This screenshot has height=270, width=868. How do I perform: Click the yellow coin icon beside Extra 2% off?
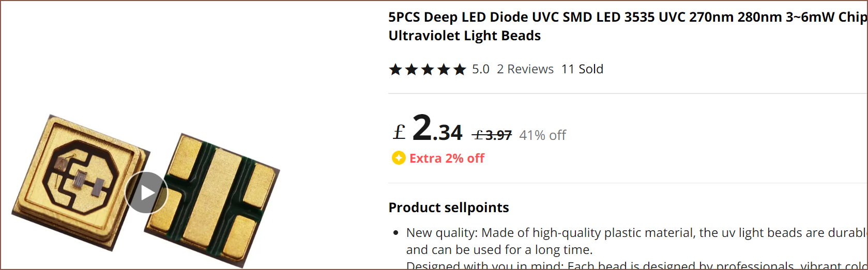click(399, 158)
